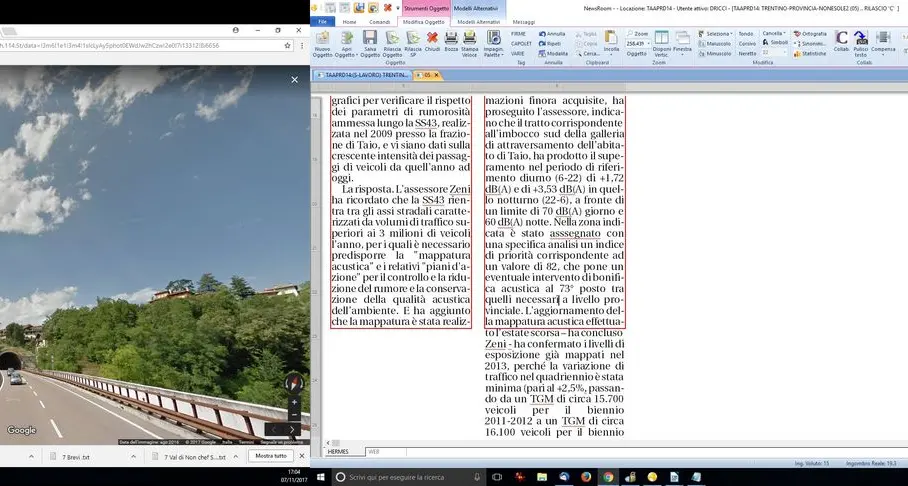
Task: Click the Sinonimi tool
Action: [x=810, y=43]
